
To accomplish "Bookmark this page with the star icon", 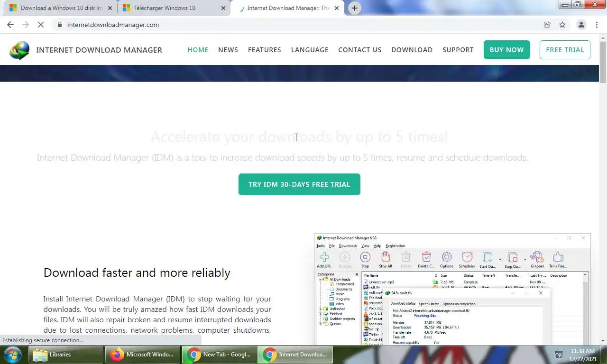I will tap(562, 25).
